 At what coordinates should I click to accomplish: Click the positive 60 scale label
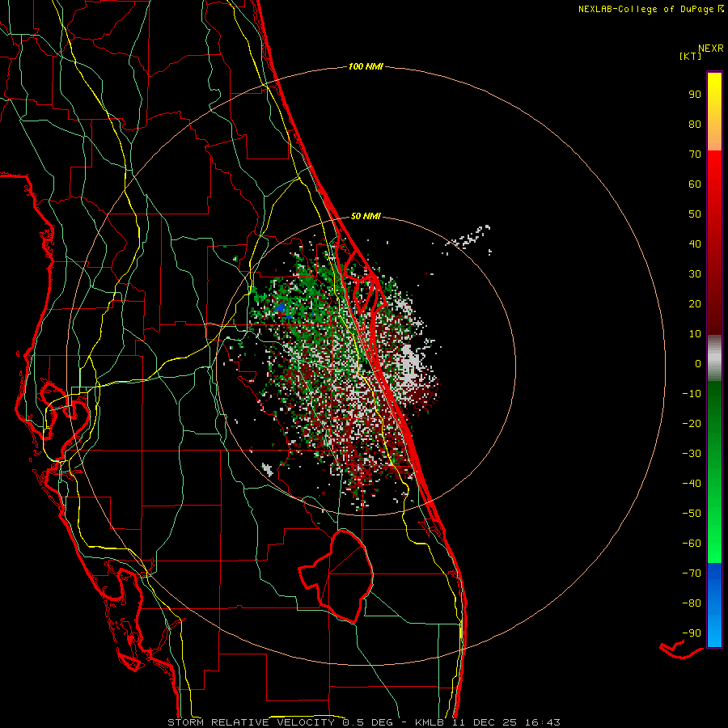point(695,184)
